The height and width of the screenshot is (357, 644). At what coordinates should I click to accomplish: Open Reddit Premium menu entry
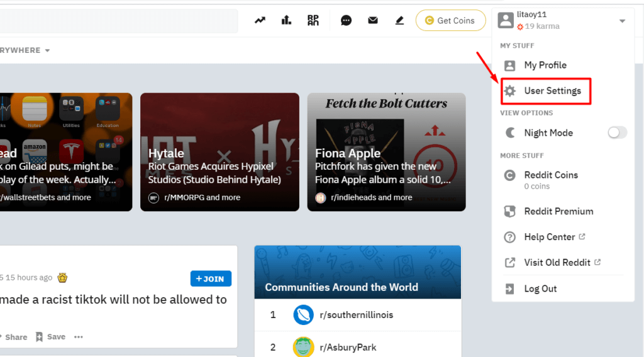tap(558, 211)
